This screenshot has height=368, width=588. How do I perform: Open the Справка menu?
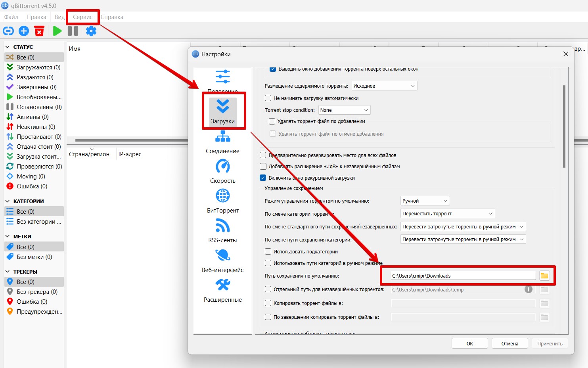pos(112,17)
